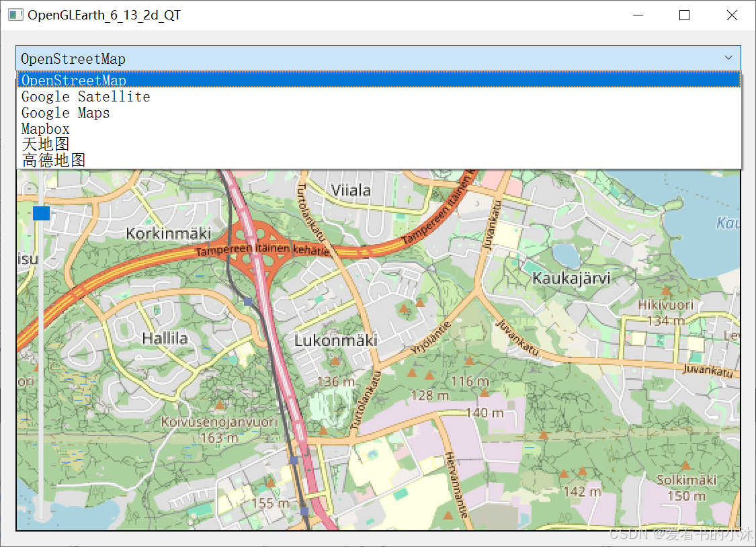Click the Solkimäki 150 m peak label
Viewport: 756px width, 547px height.
tap(686, 488)
